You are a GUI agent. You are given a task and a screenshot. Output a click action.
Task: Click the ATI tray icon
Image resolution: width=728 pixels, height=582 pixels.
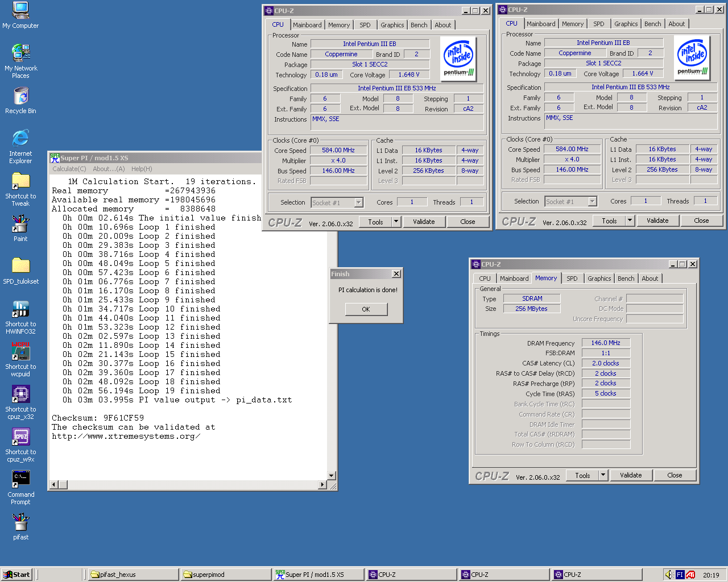690,575
